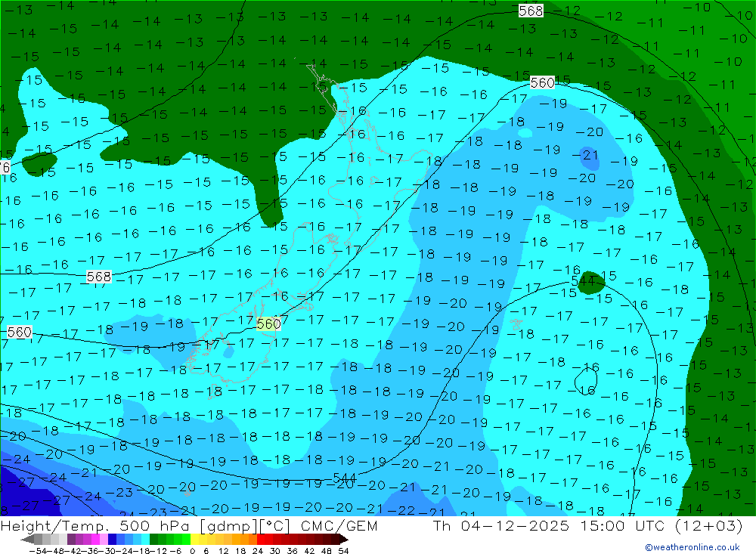Click the yellow legend swatch above 0
756x554 pixels.
(x=195, y=539)
